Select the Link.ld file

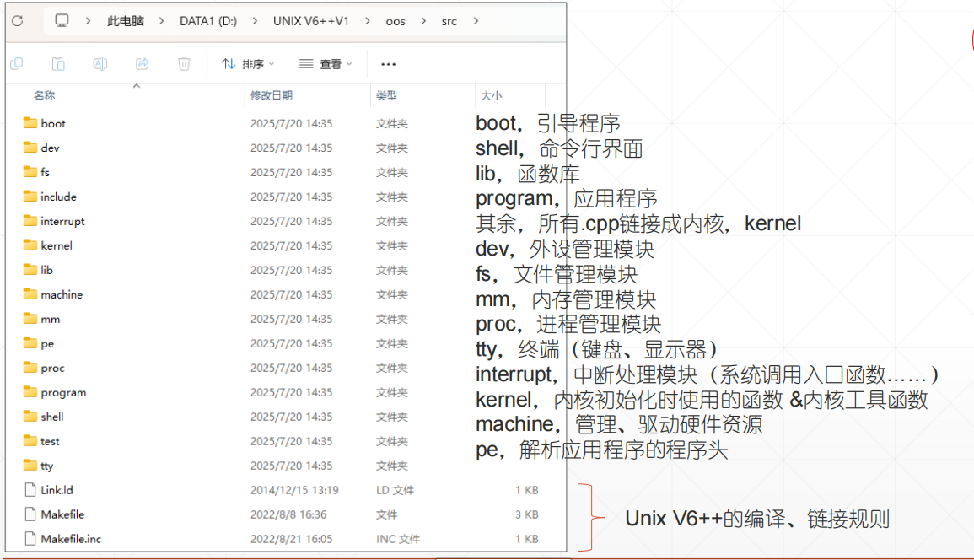pos(57,490)
